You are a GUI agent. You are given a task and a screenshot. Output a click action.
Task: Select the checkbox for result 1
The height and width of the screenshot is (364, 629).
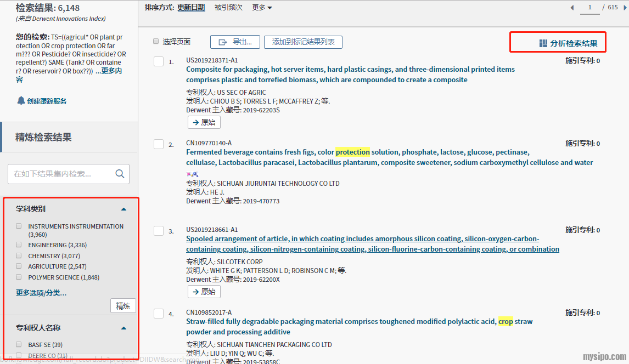click(x=159, y=61)
